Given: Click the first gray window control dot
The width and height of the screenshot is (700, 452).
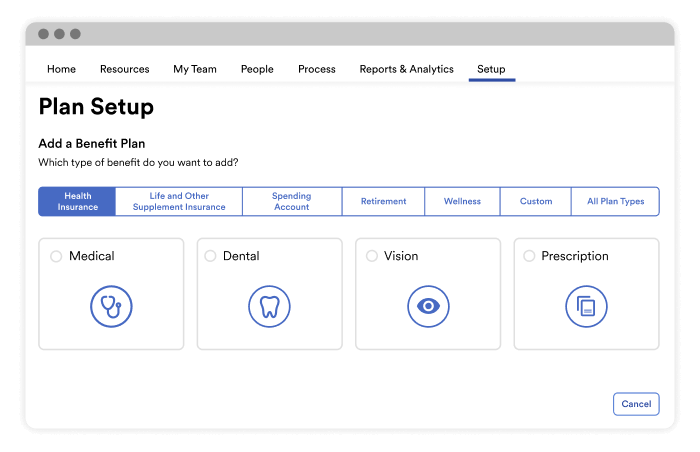Looking at the screenshot, I should click(43, 34).
